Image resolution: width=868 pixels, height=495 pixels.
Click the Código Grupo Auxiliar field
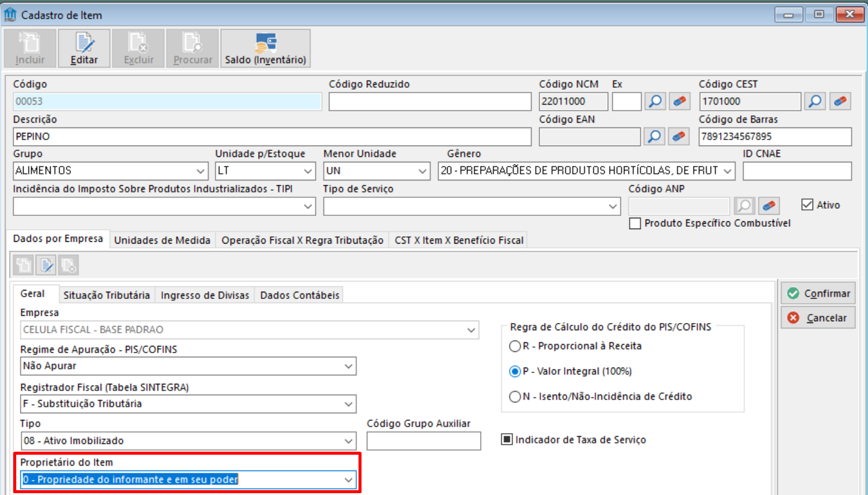(423, 441)
